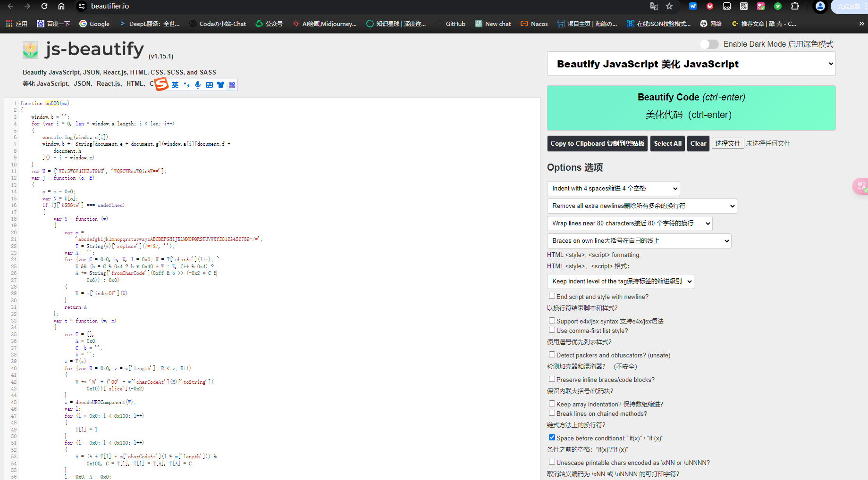Image resolution: width=868 pixels, height=480 pixels.
Task: Click 选择文件 choose file button
Action: pos(728,143)
